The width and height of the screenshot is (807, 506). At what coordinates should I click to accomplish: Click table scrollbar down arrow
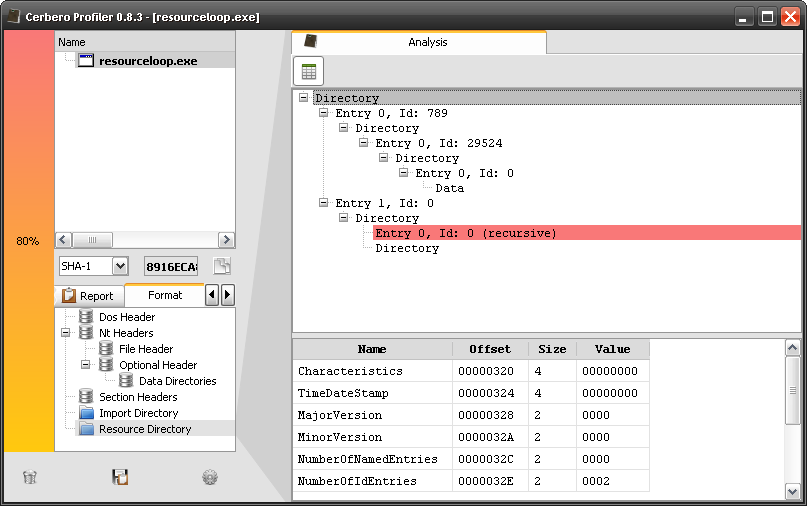[x=793, y=491]
